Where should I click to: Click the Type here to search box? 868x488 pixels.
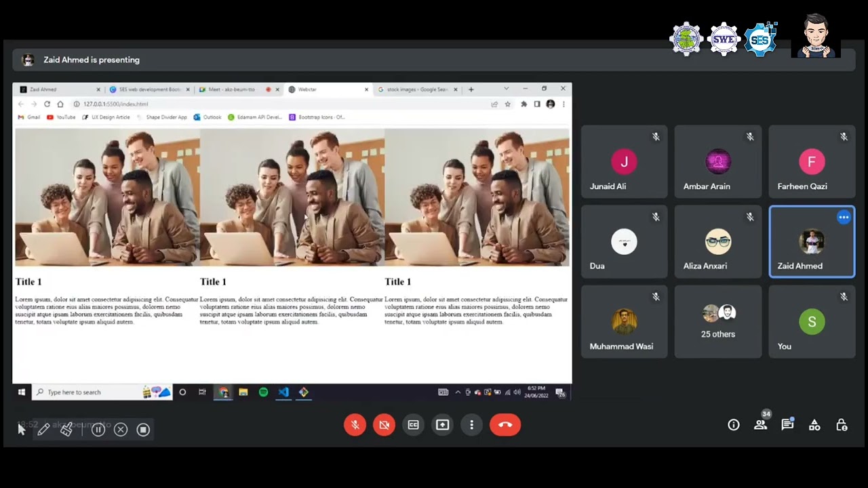(x=102, y=392)
